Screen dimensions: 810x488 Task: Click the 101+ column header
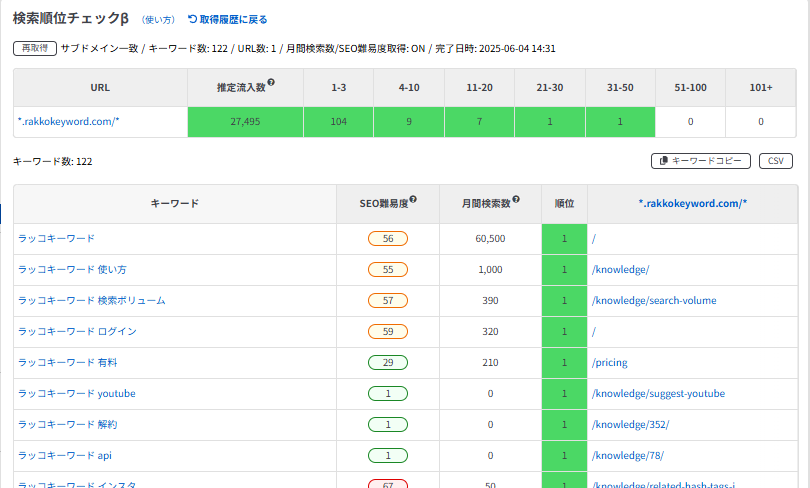pyautogui.click(x=761, y=88)
